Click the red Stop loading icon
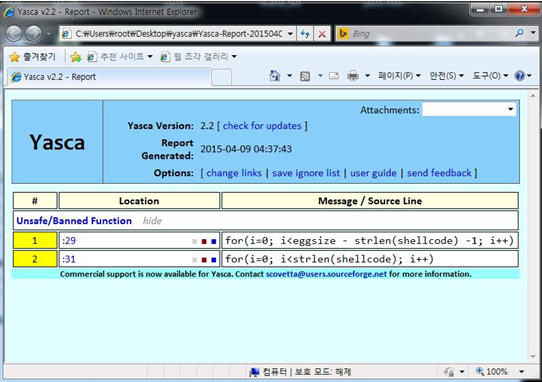 click(x=322, y=34)
